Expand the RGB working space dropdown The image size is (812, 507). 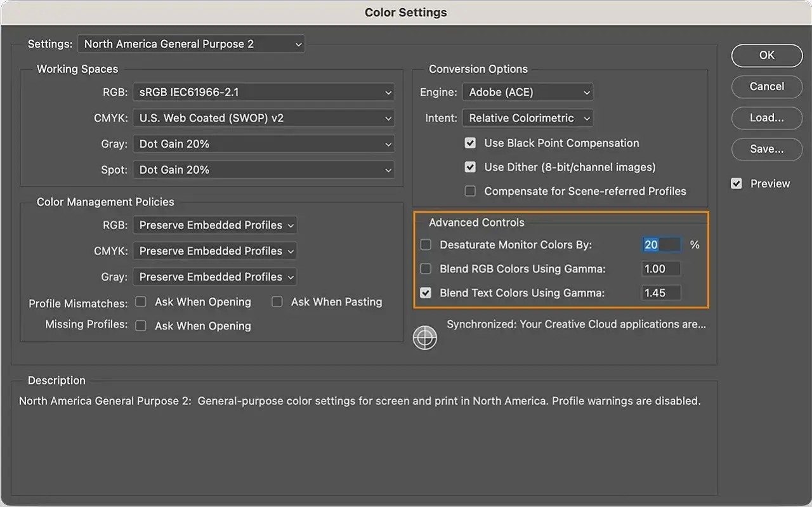point(263,93)
